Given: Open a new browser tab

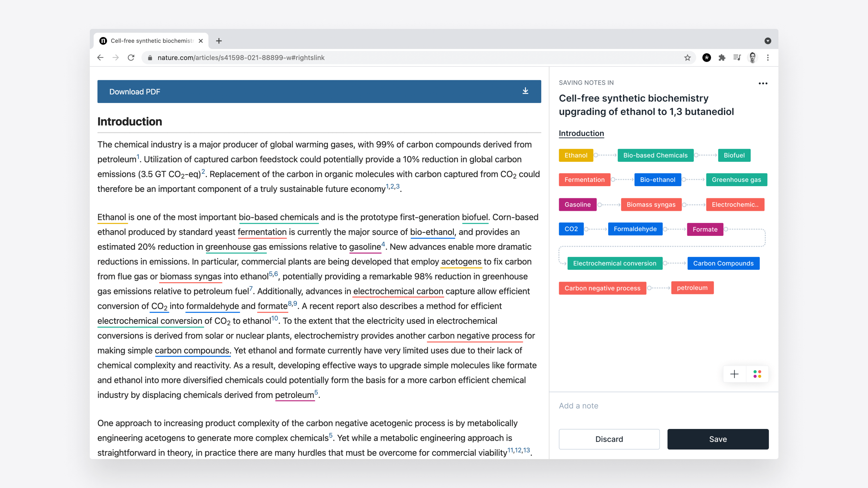Looking at the screenshot, I should [x=219, y=41].
